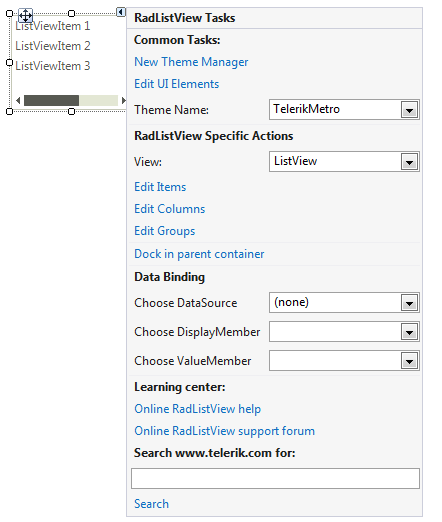Select Dock in parent container
Viewport: 442px width, 522px height.
pos(199,254)
